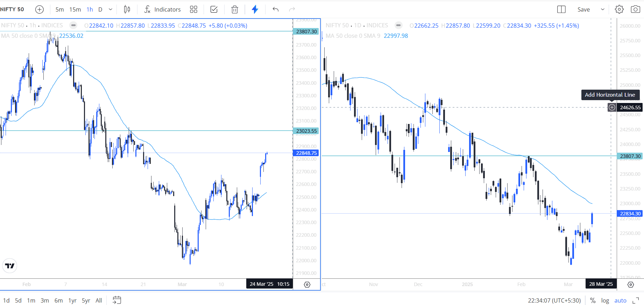Image resolution: width=644 pixels, height=305 pixels.
Task: Click the NIFTY 50 symbol name
Action: click(12, 9)
